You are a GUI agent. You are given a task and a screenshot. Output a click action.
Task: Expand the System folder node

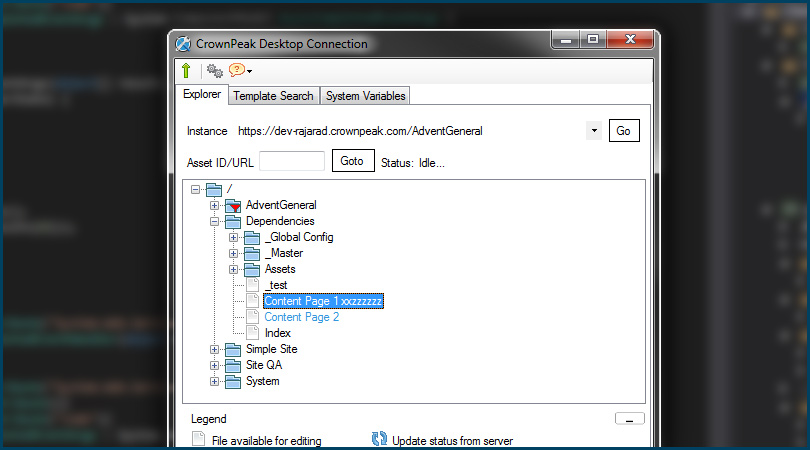pyautogui.click(x=214, y=382)
